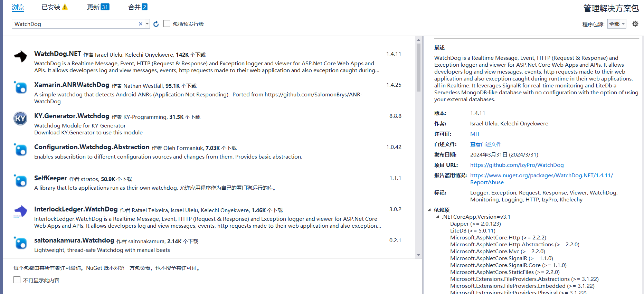Click the Xamarin.ANRWatchDog package title
This screenshot has width=644, height=294.
point(72,85)
